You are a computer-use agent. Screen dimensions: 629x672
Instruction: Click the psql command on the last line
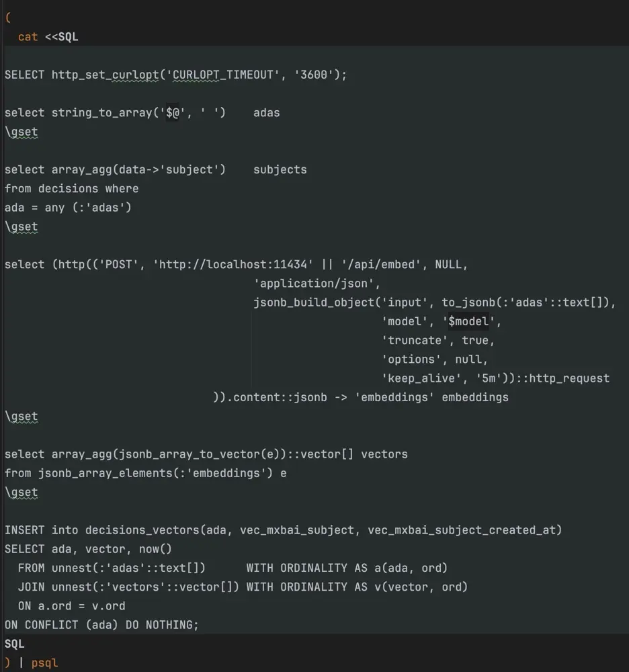click(44, 663)
